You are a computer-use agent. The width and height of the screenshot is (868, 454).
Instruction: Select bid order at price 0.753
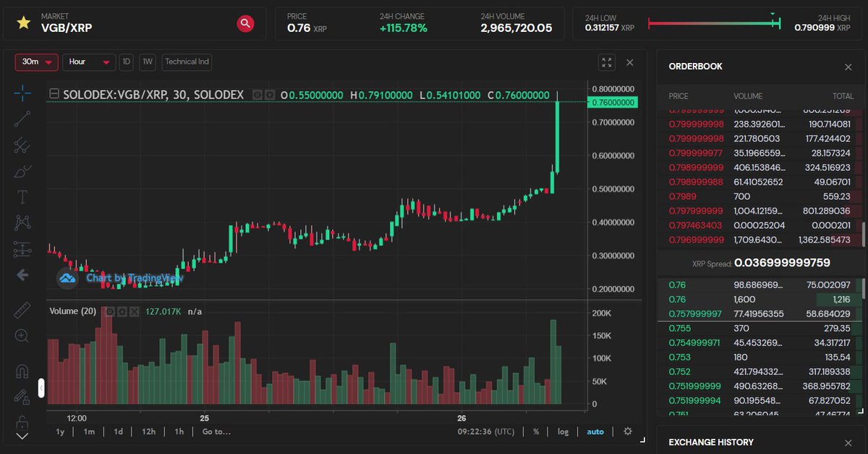pyautogui.click(x=758, y=357)
